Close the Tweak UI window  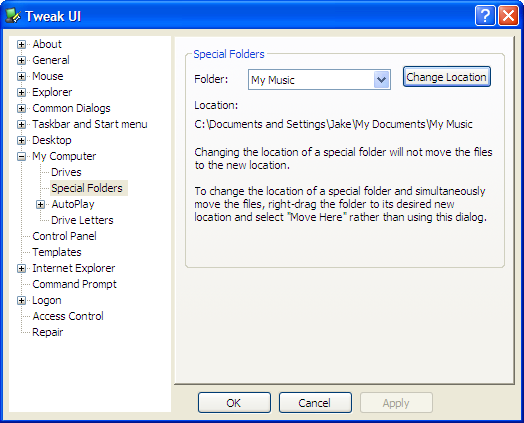tap(508, 15)
